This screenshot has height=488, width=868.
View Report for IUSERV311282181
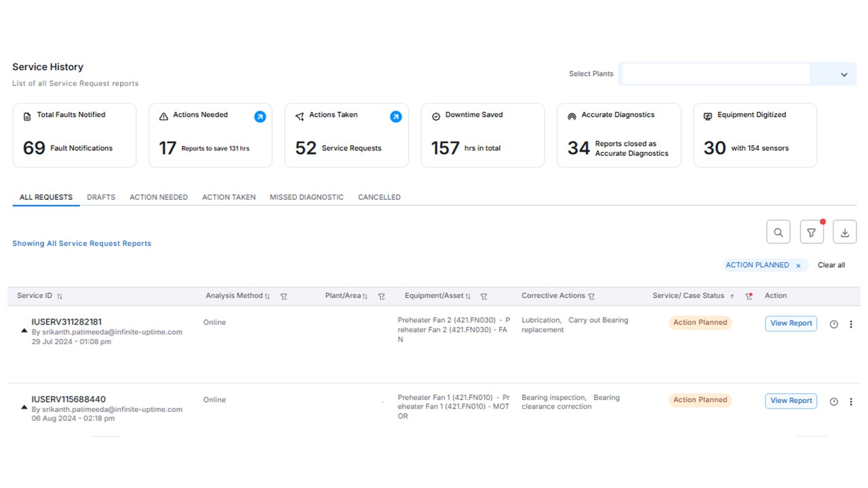pyautogui.click(x=791, y=323)
